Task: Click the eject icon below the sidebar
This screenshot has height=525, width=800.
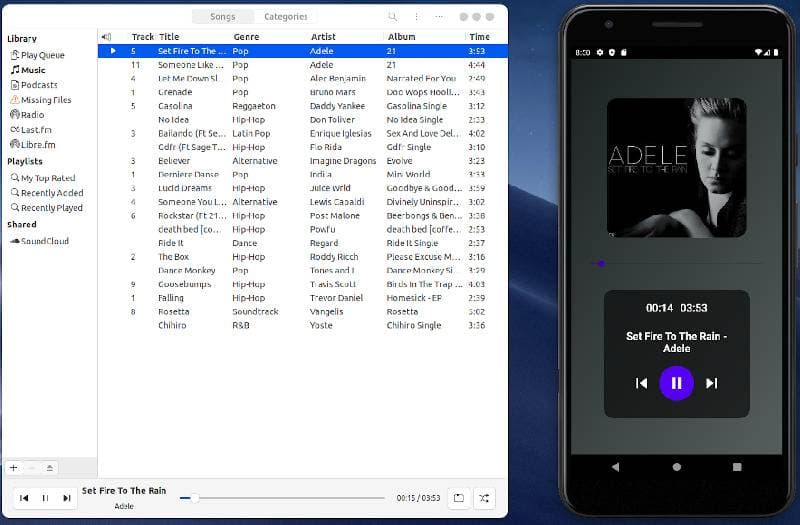Action: click(49, 468)
